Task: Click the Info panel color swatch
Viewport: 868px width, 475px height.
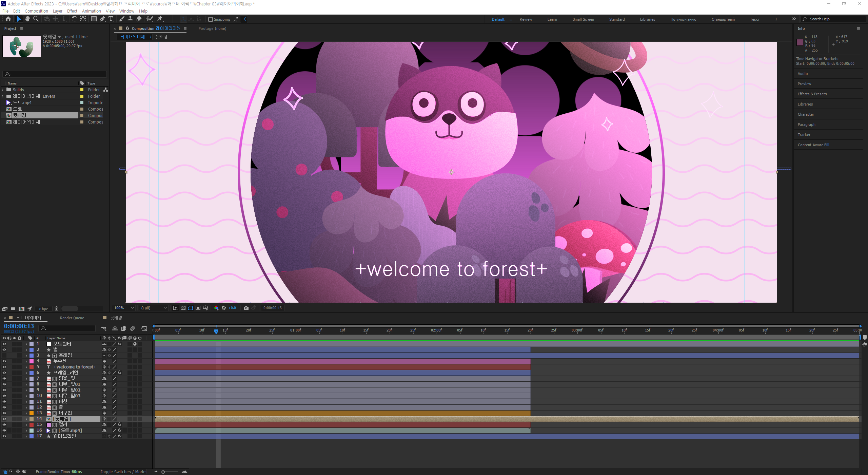Action: tap(800, 42)
